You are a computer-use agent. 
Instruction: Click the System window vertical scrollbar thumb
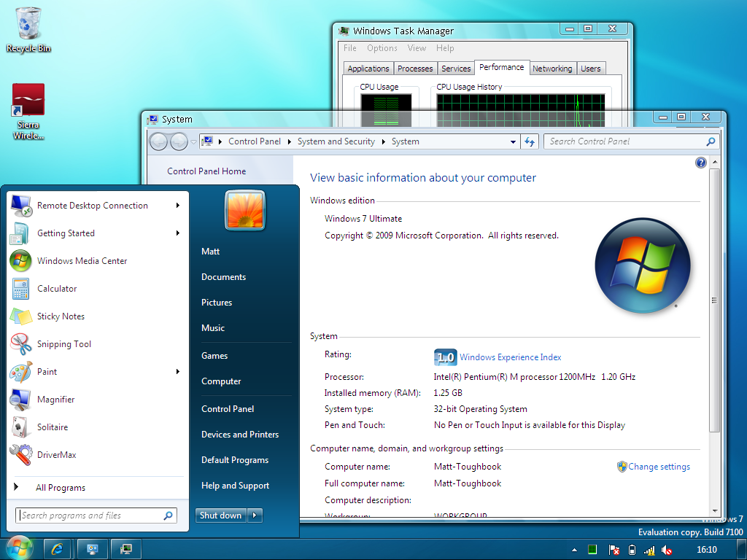tap(714, 300)
